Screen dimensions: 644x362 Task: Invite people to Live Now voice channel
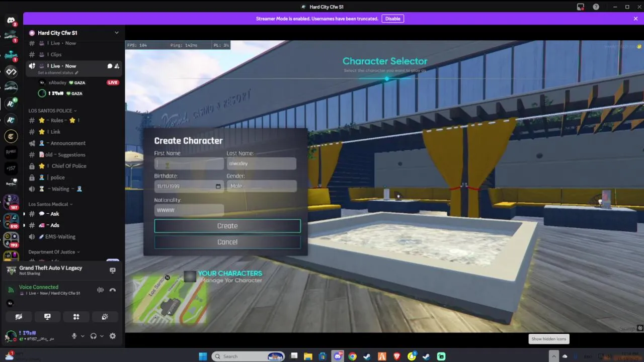[117, 66]
